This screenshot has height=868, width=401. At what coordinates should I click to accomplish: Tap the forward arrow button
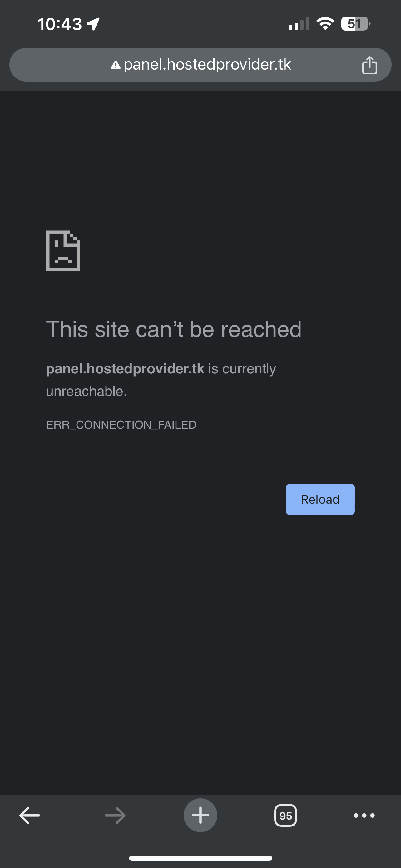(115, 816)
